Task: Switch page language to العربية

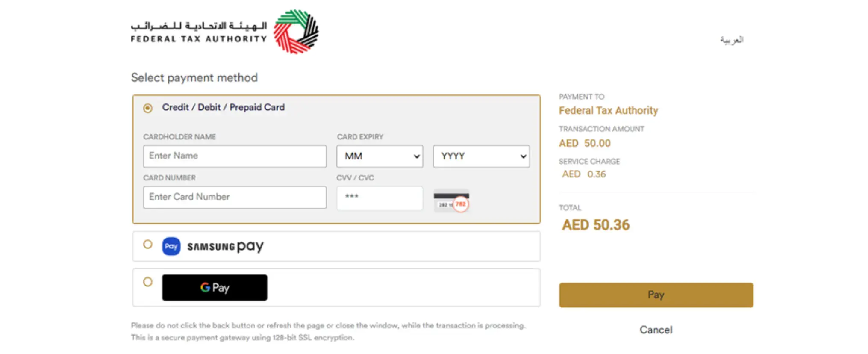Action: point(732,39)
